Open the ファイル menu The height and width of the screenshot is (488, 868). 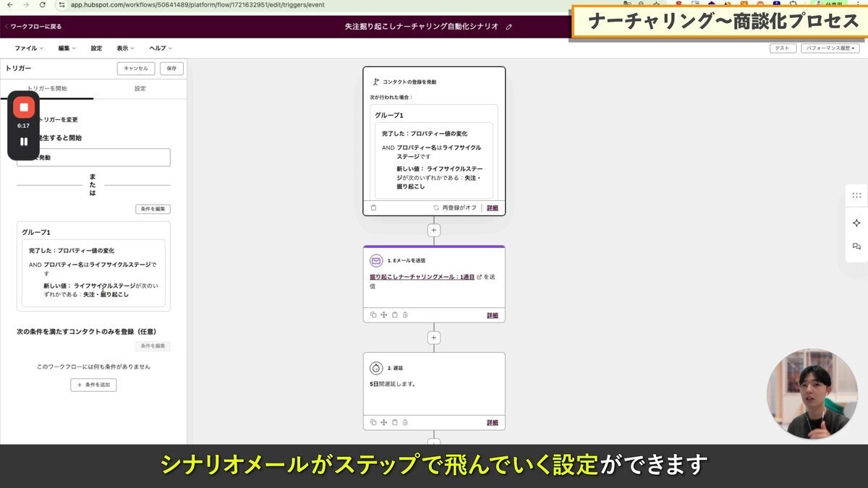tap(26, 48)
